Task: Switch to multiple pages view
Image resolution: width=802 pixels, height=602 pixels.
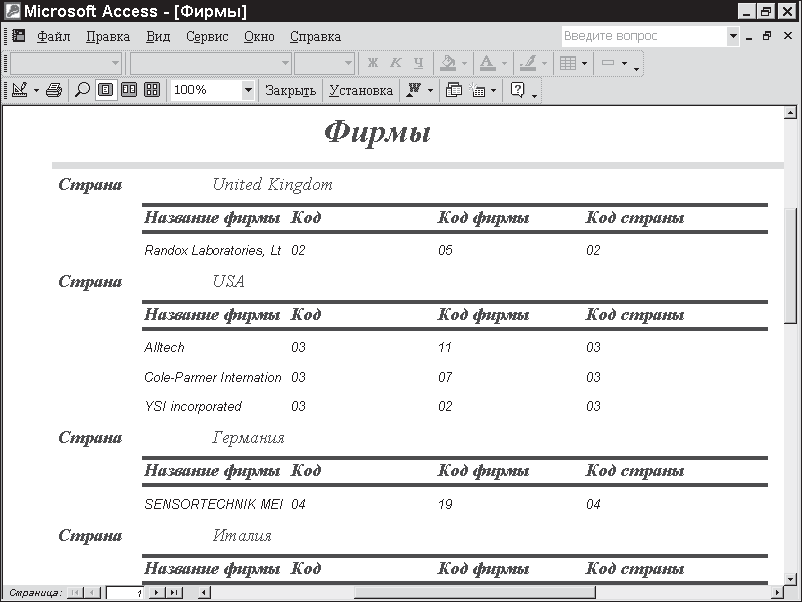Action: (x=152, y=90)
